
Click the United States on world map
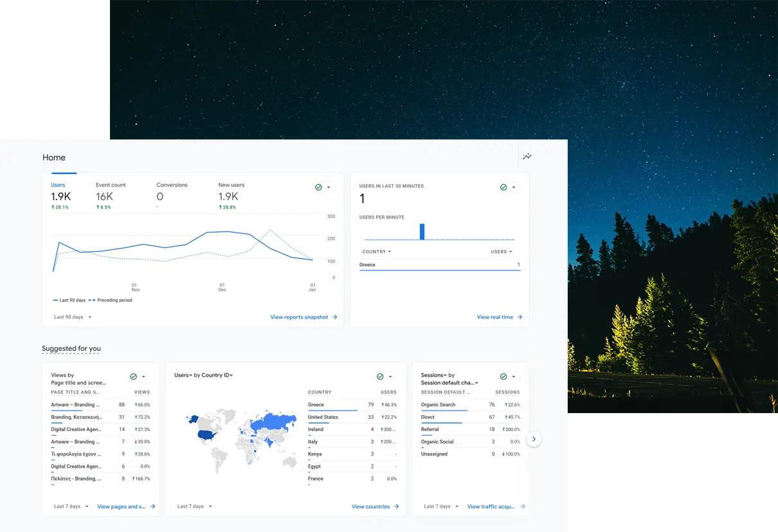tap(206, 434)
